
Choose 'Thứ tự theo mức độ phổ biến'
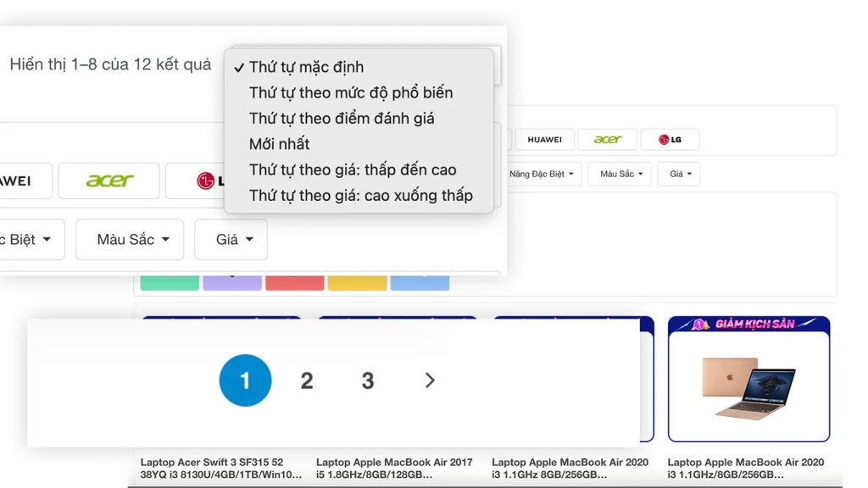(x=351, y=92)
